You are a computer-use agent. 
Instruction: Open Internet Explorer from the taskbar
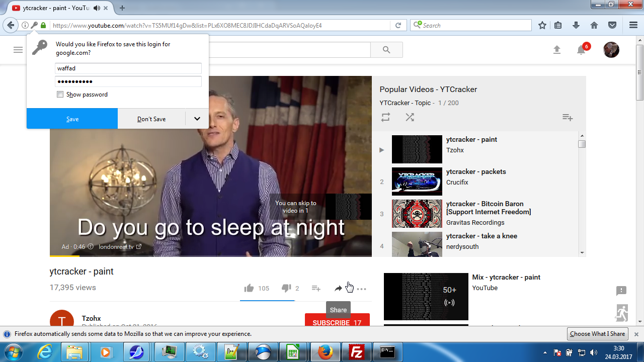click(x=45, y=352)
